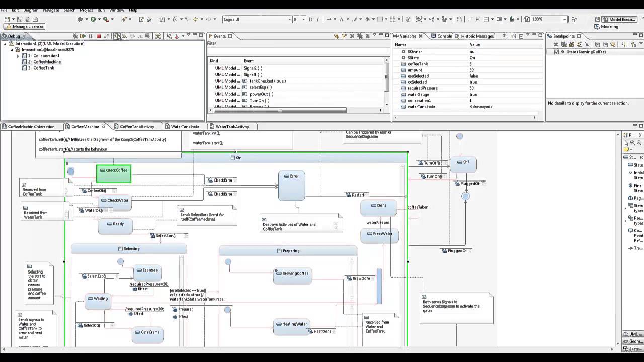Click the green Resume button in Debug view

84,36
